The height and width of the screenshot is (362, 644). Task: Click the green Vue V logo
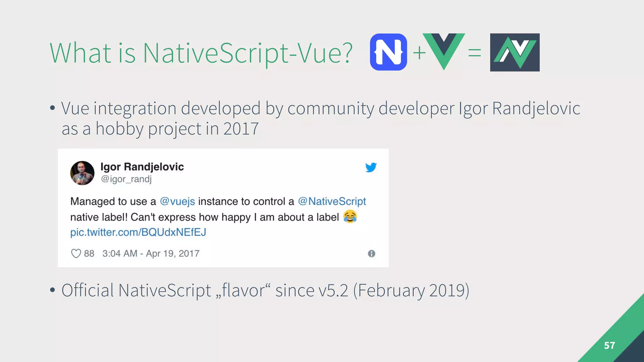(x=444, y=51)
